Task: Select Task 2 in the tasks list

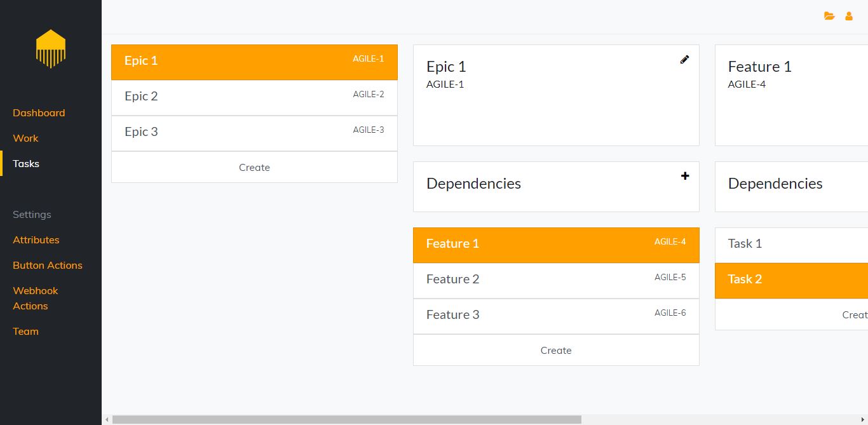Action: point(791,281)
